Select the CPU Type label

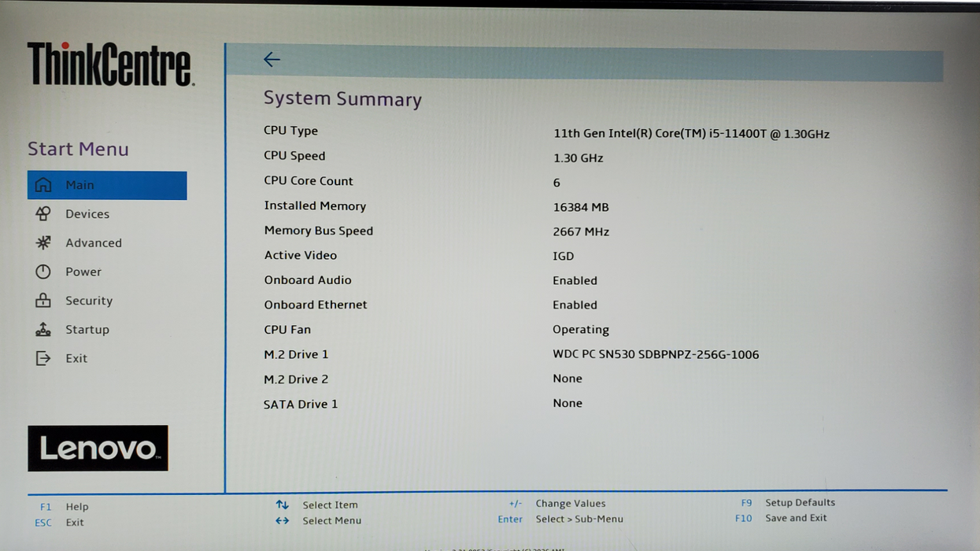click(290, 131)
